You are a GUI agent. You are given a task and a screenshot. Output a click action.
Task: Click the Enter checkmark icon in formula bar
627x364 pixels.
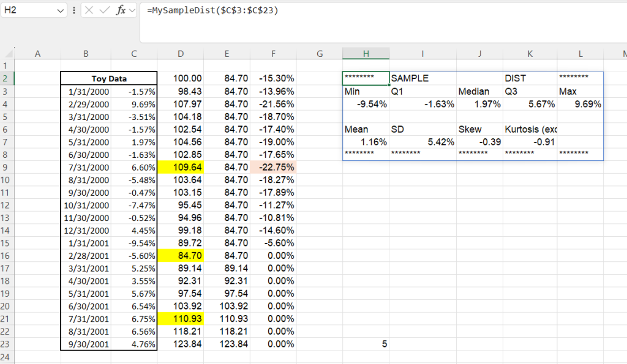click(105, 10)
